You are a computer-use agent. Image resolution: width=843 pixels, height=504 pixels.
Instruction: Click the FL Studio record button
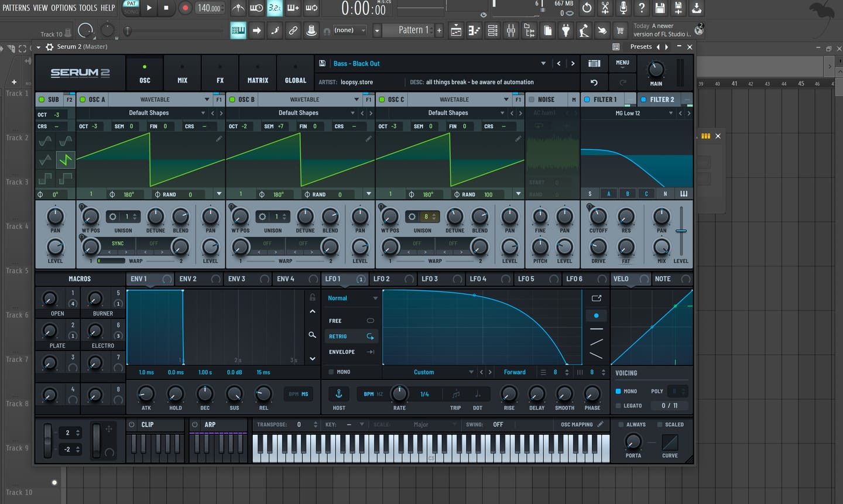point(185,8)
